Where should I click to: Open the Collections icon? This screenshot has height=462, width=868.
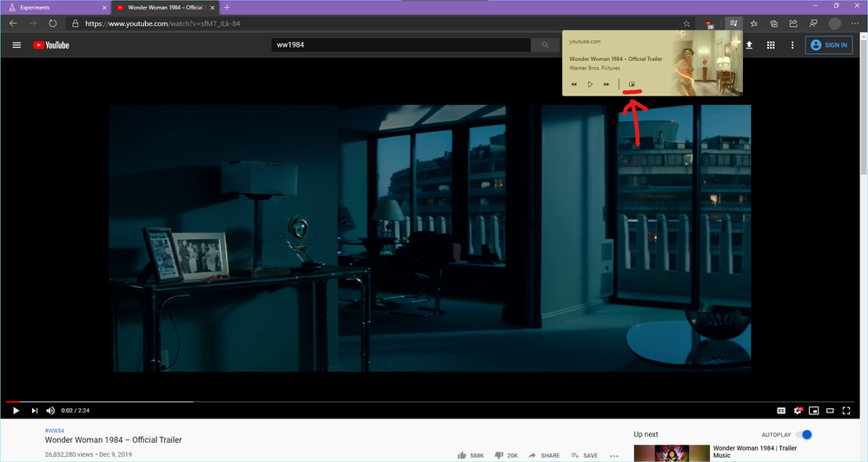tap(774, 23)
